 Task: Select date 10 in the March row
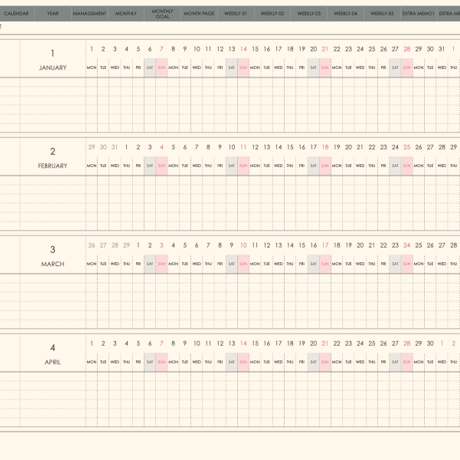(243, 245)
